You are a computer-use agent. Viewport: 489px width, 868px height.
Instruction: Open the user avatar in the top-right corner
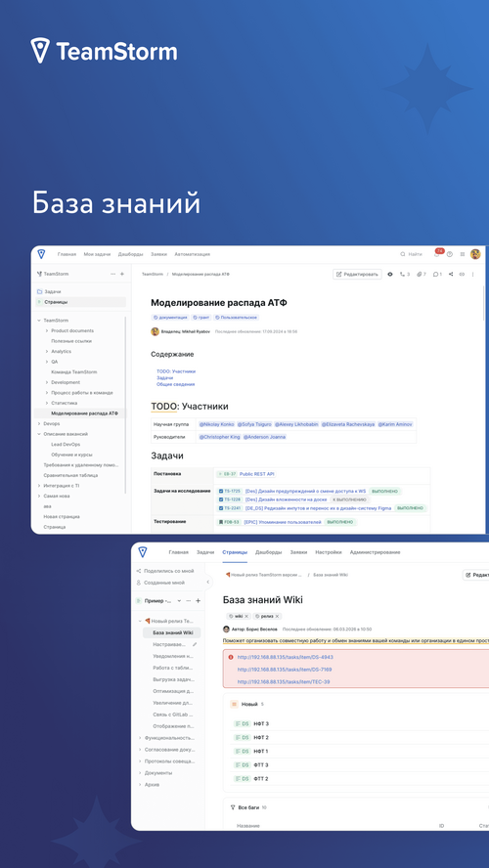(x=475, y=254)
